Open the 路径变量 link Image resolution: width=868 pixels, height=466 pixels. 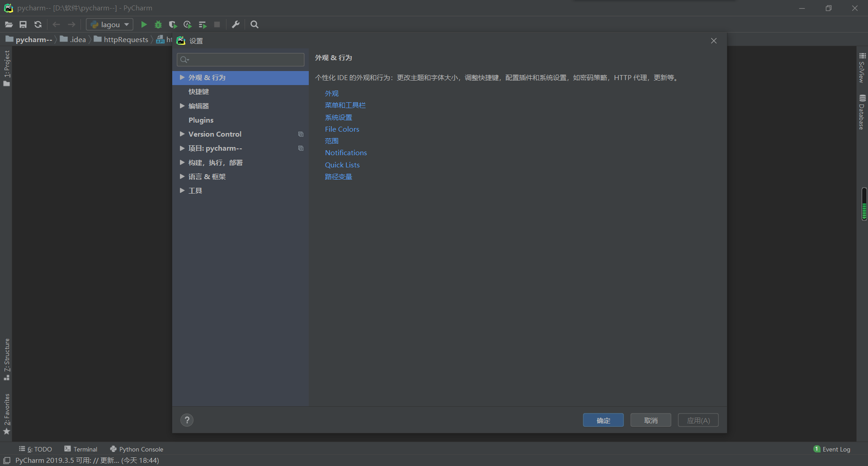pos(338,176)
